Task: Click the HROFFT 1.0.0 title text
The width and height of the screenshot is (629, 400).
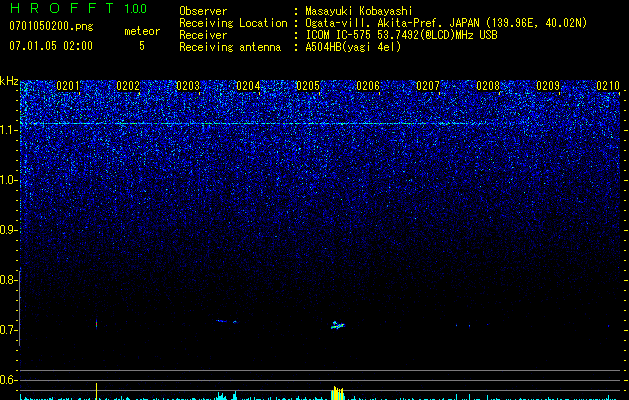Action: [x=78, y=8]
